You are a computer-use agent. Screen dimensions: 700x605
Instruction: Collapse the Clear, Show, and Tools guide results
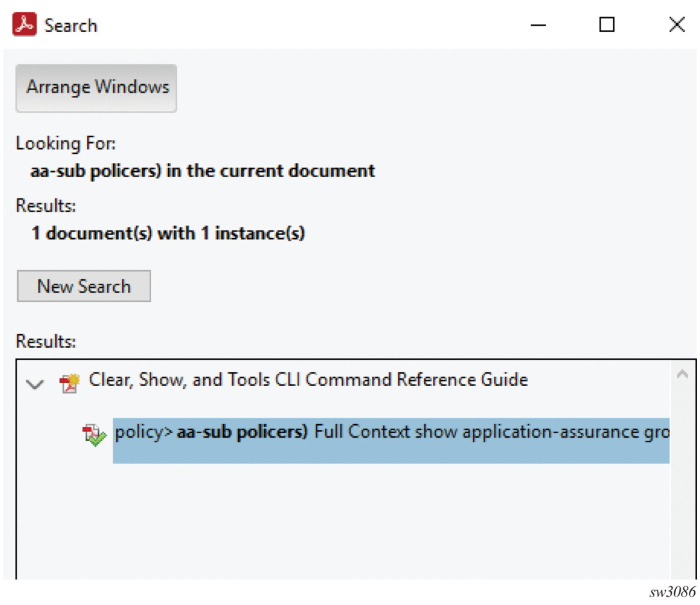pyautogui.click(x=35, y=384)
